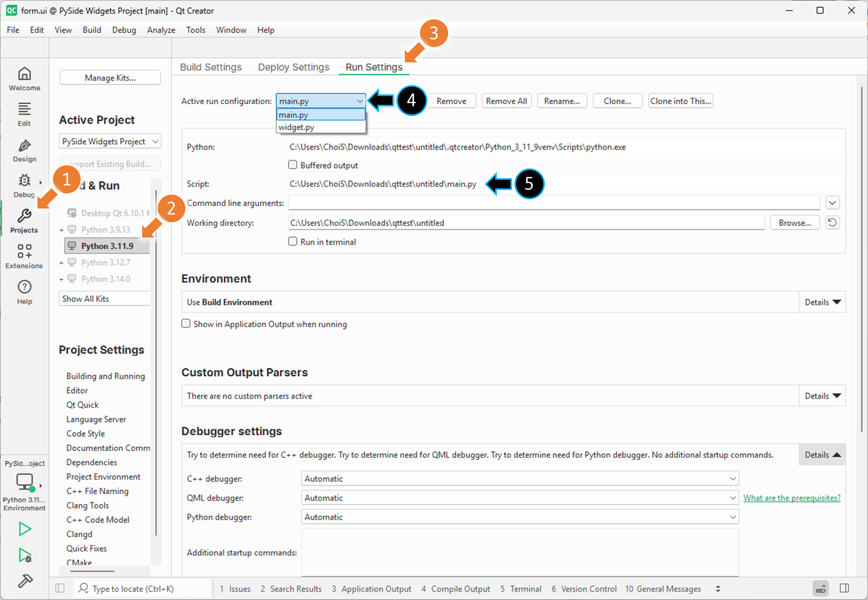Expand Environment Details
This screenshot has width=868, height=600.
pos(823,302)
